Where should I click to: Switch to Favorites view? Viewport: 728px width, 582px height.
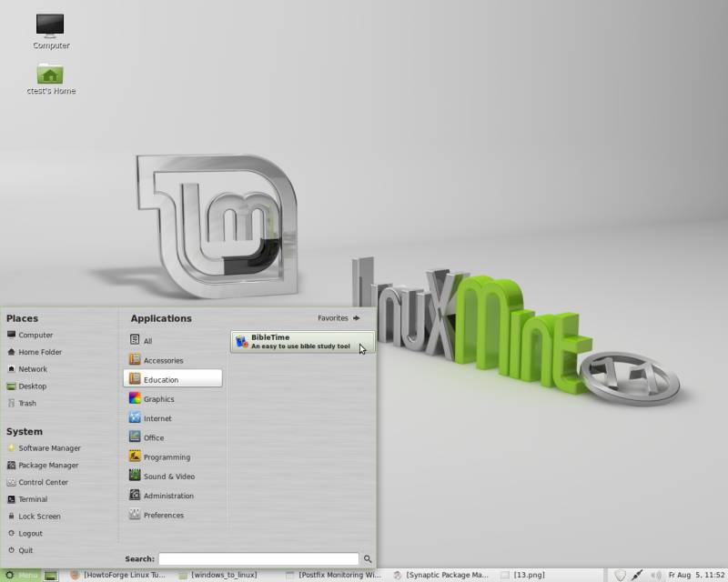tap(339, 318)
